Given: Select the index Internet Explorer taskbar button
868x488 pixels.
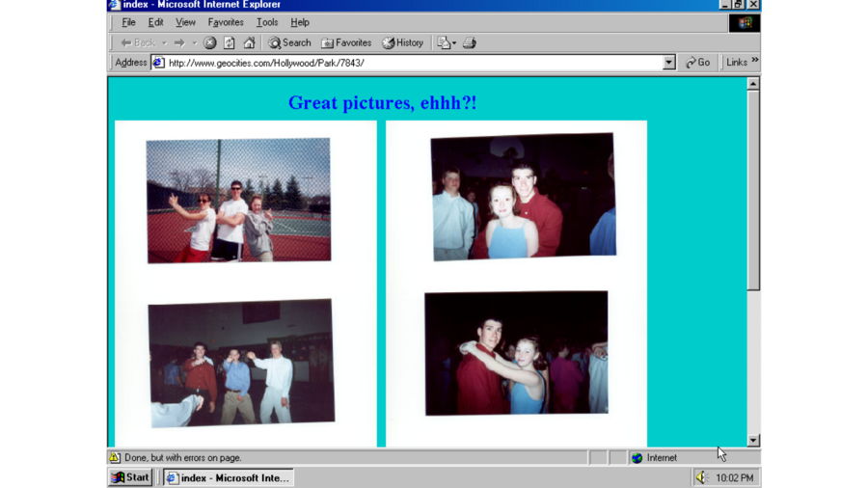Looking at the screenshot, I should [228, 477].
